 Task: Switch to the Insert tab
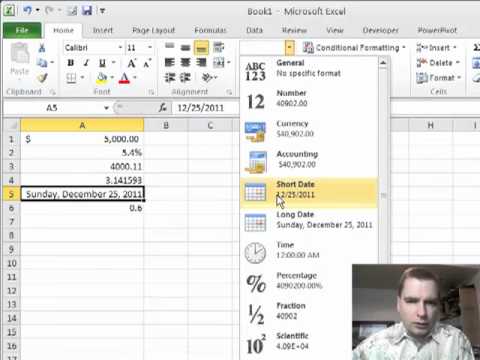[103, 30]
